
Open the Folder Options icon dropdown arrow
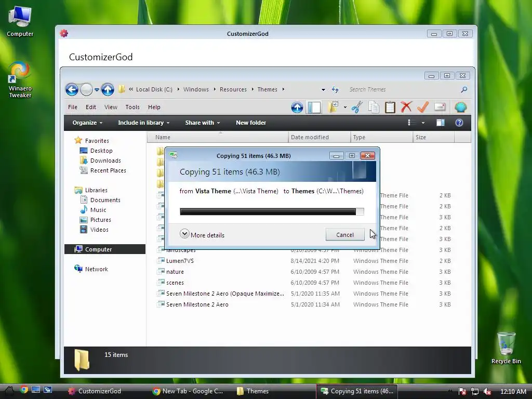click(x=345, y=107)
